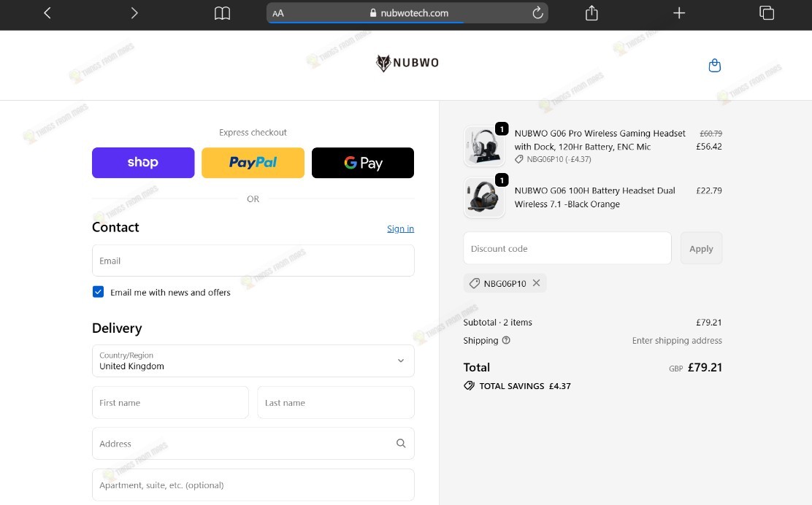
Task: Open the Safari share sheet icon
Action: click(591, 13)
